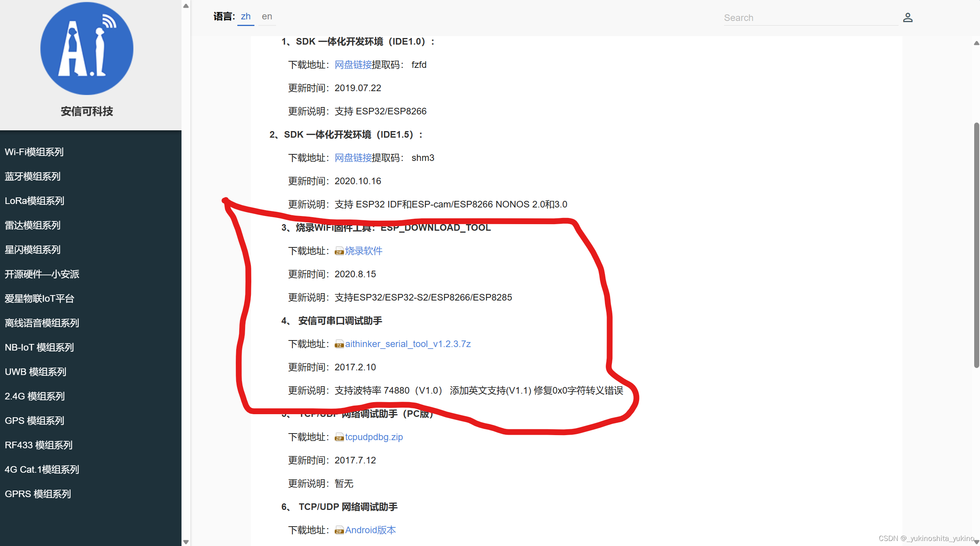Open the IDE1.5 网盘链接 download link

point(353,158)
